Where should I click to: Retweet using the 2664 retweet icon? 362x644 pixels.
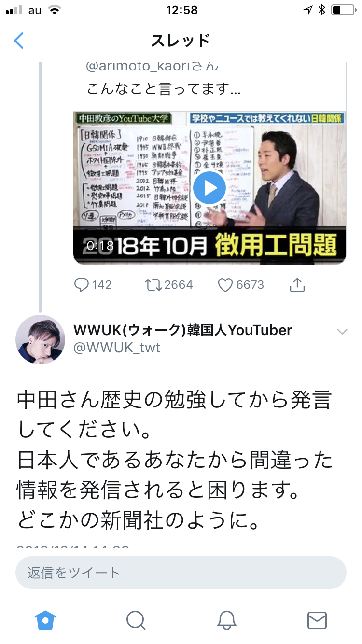[x=153, y=285]
